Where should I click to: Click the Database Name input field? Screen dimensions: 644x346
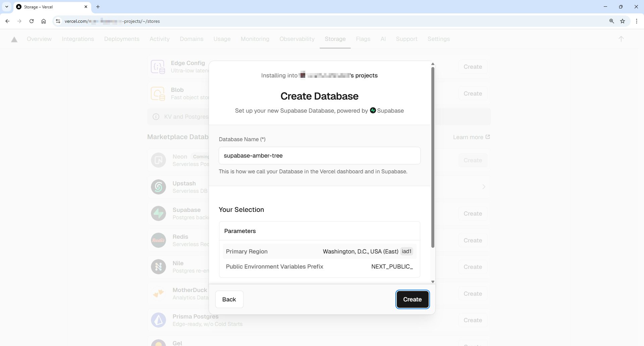(319, 156)
